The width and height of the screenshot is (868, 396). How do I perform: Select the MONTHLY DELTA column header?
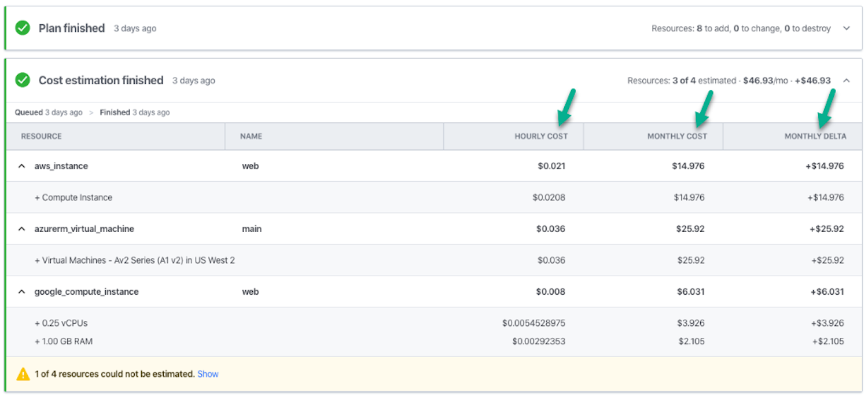coord(815,136)
